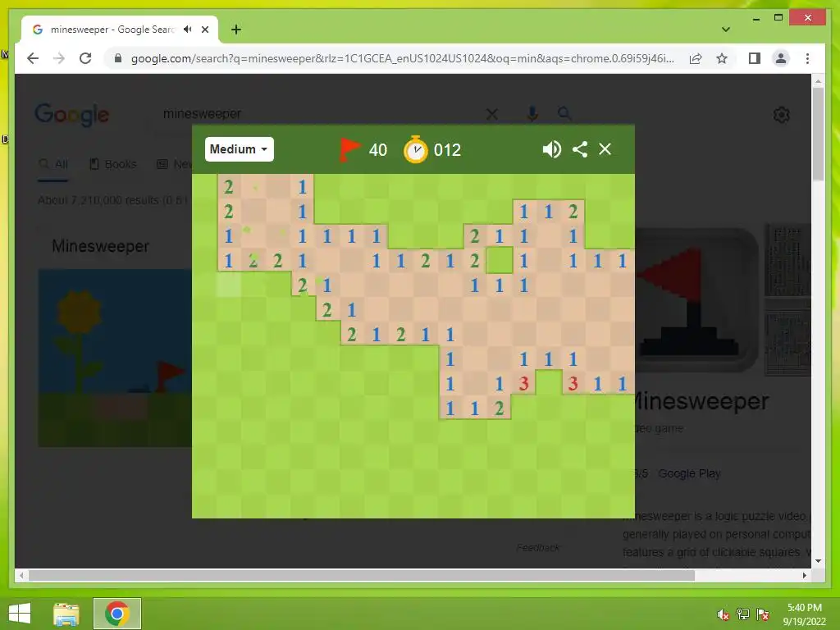Click the red flag counter icon
Screen dimensions: 840x630
pos(349,149)
